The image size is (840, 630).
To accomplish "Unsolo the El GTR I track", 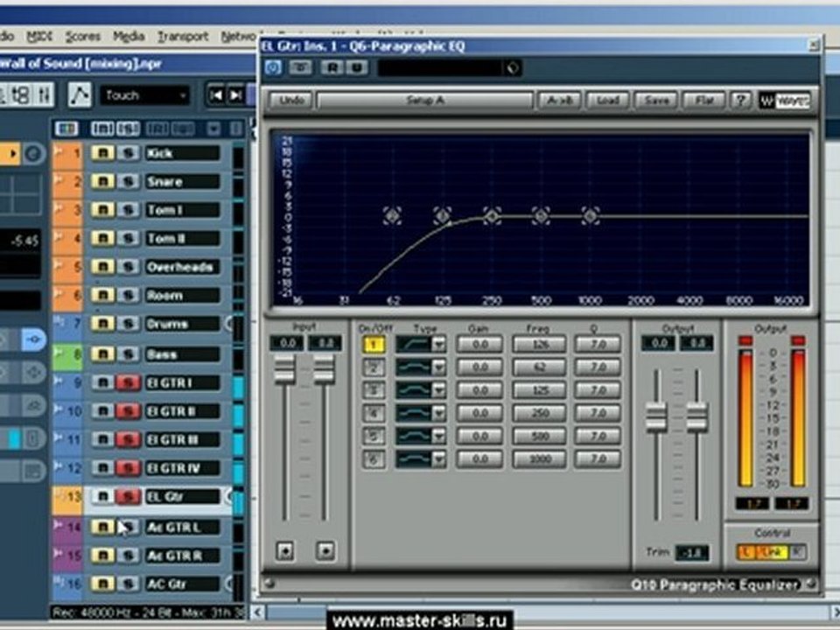I will (x=129, y=382).
